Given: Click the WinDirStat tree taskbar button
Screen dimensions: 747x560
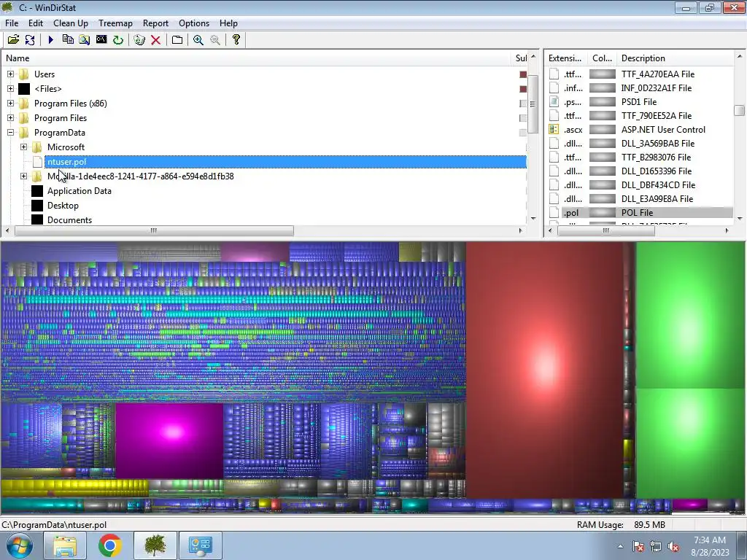Looking at the screenshot, I should [155, 545].
